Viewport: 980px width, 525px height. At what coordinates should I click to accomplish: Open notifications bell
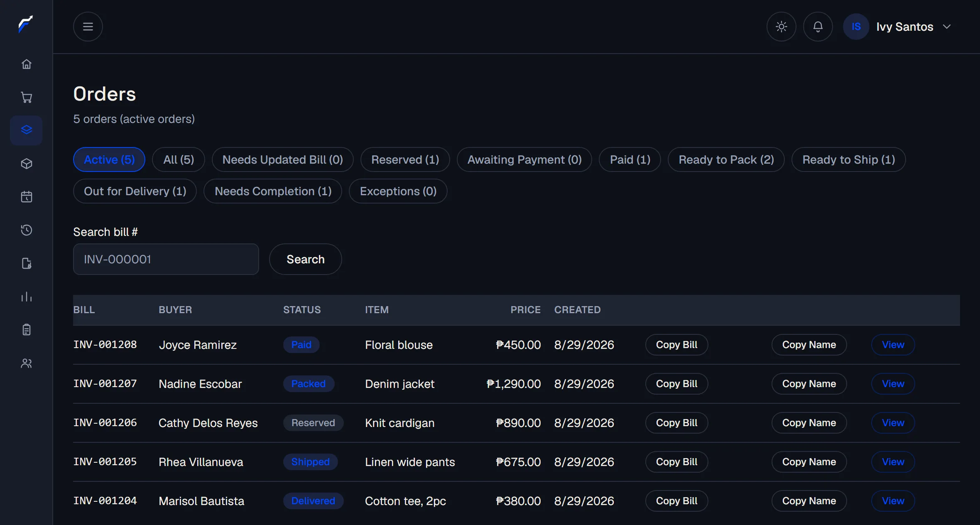818,27
